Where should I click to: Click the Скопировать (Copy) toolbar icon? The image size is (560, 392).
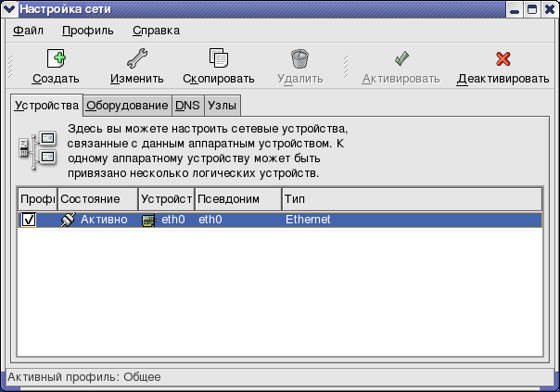tap(219, 59)
